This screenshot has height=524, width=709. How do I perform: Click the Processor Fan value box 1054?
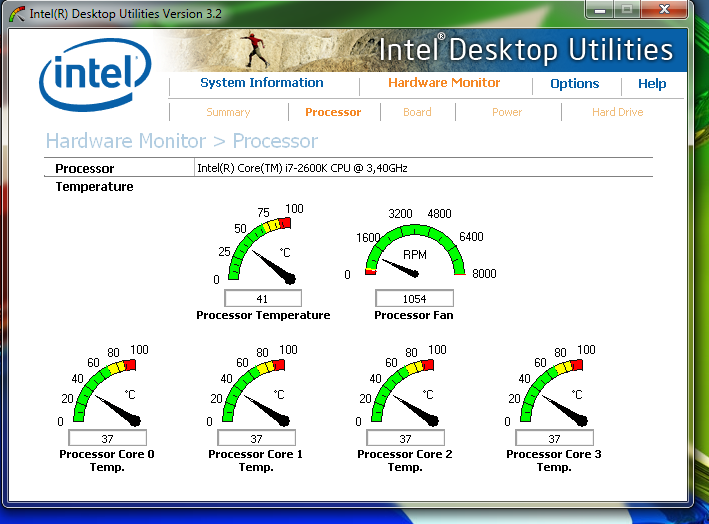[x=414, y=299]
